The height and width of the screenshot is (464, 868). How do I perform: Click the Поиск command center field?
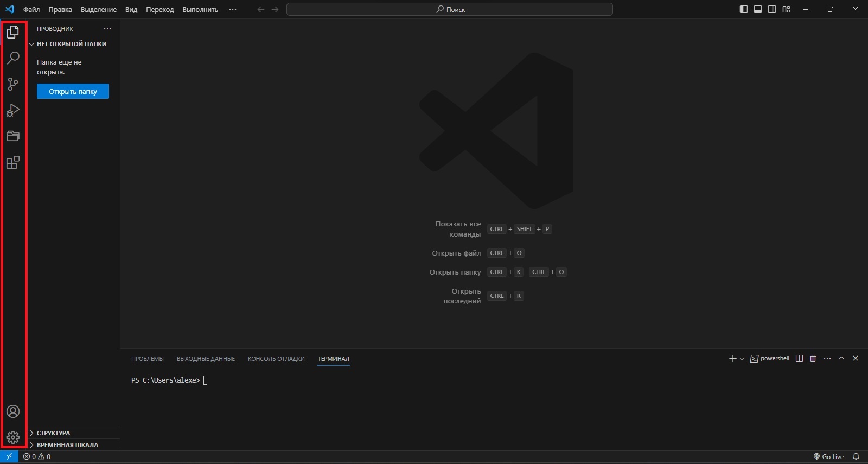[450, 9]
